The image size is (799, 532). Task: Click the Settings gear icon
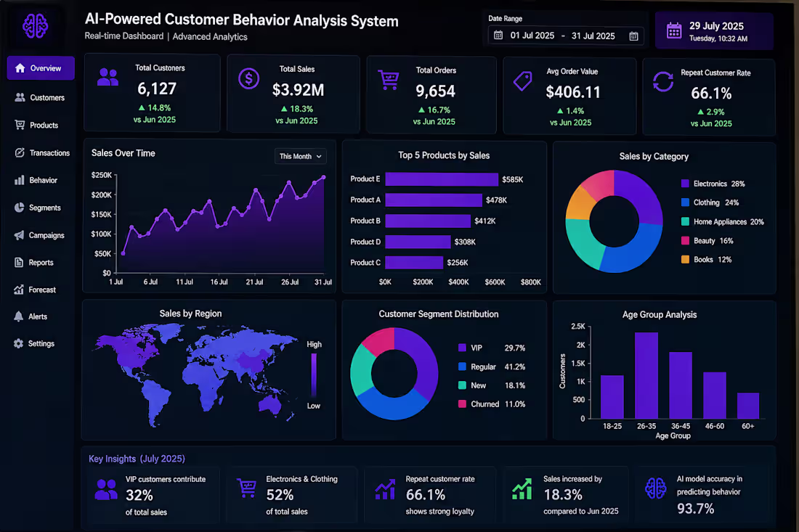coord(18,343)
